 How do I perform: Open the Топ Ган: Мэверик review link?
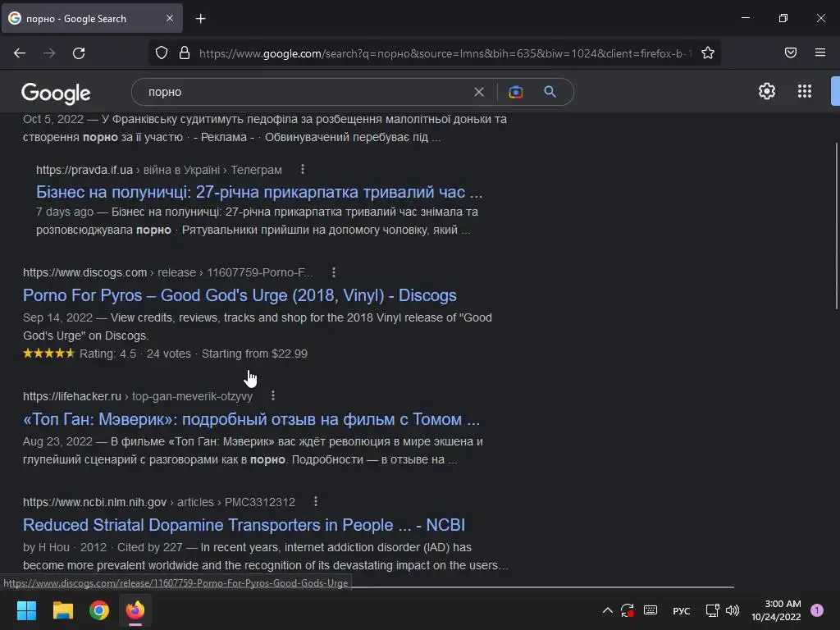251,419
